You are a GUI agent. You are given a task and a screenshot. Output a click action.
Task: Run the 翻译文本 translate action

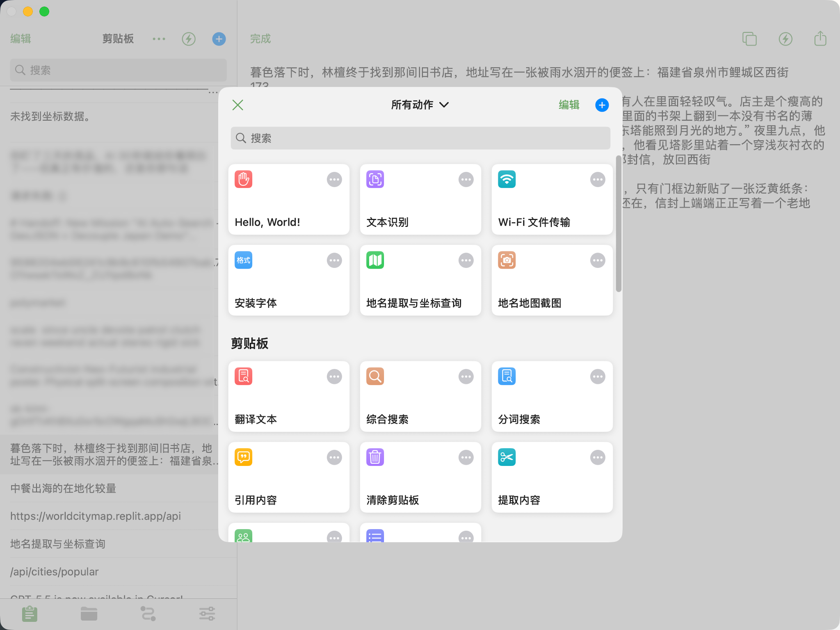[288, 397]
